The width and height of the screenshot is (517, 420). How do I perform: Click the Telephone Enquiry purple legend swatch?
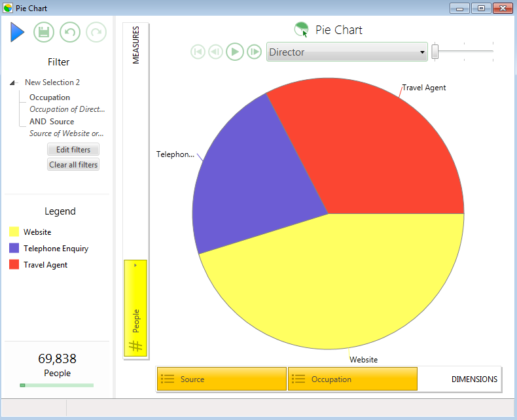click(14, 248)
